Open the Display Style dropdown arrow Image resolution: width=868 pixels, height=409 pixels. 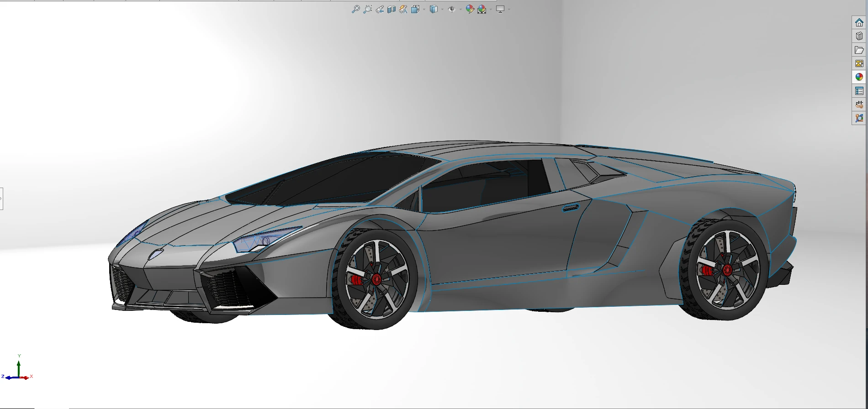coord(442,9)
